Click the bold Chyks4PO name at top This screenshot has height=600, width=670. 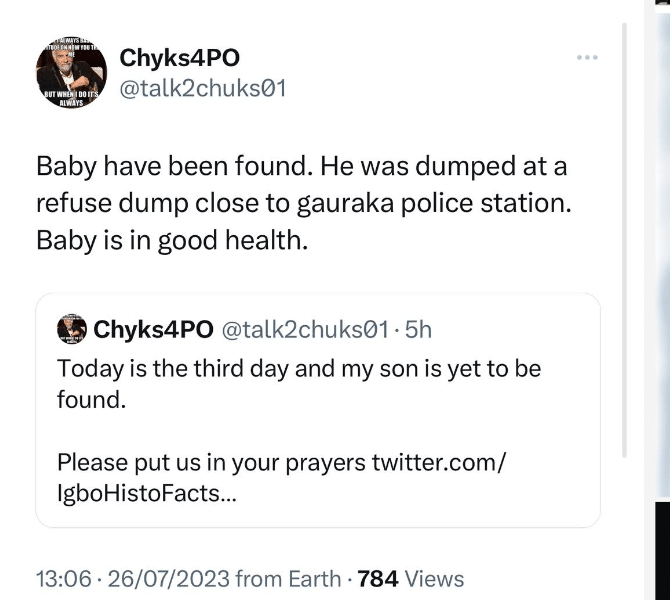click(x=179, y=58)
